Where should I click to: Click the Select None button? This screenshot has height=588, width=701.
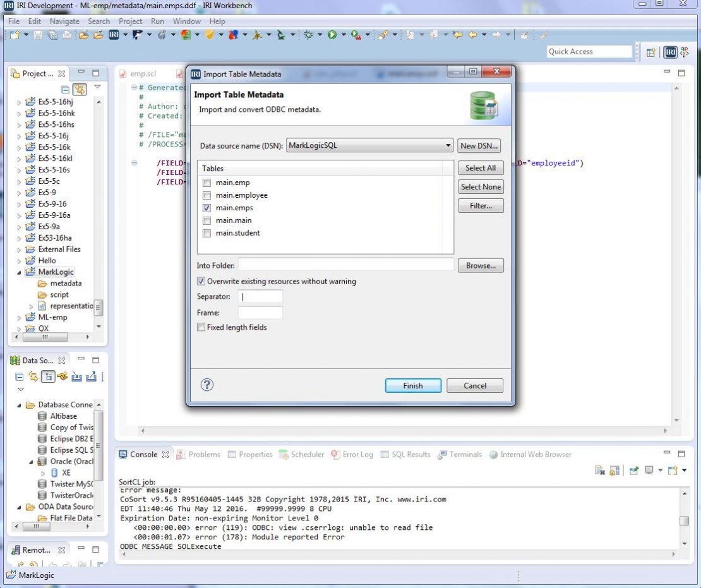tap(481, 186)
